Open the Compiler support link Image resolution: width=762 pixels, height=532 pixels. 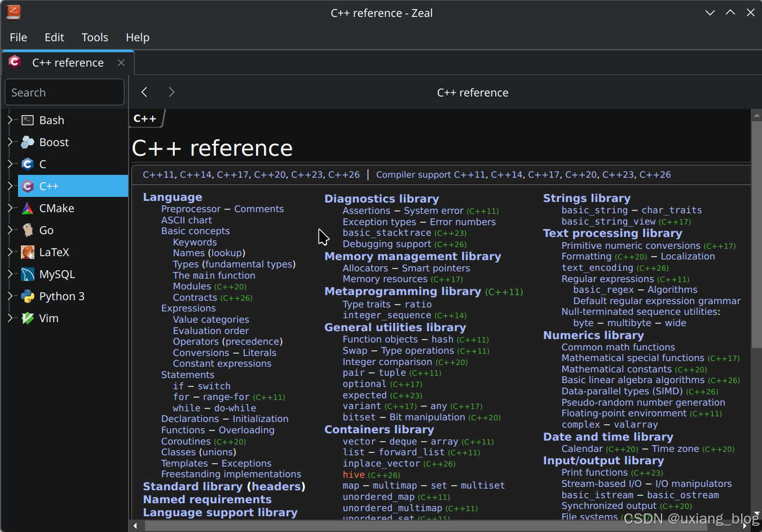tap(413, 175)
